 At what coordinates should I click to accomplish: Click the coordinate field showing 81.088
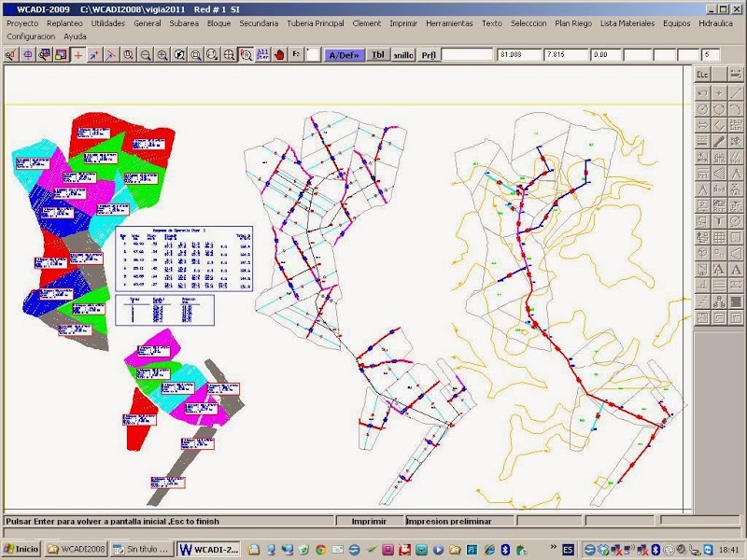coord(520,55)
